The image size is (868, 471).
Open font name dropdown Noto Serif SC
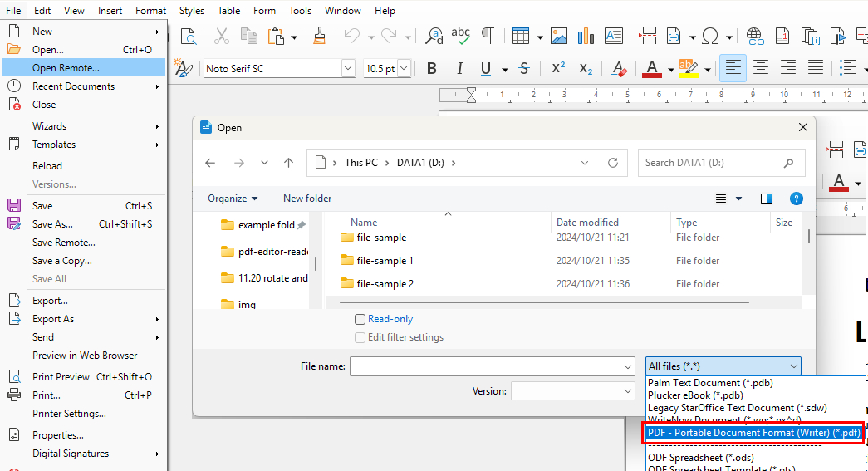tap(348, 69)
